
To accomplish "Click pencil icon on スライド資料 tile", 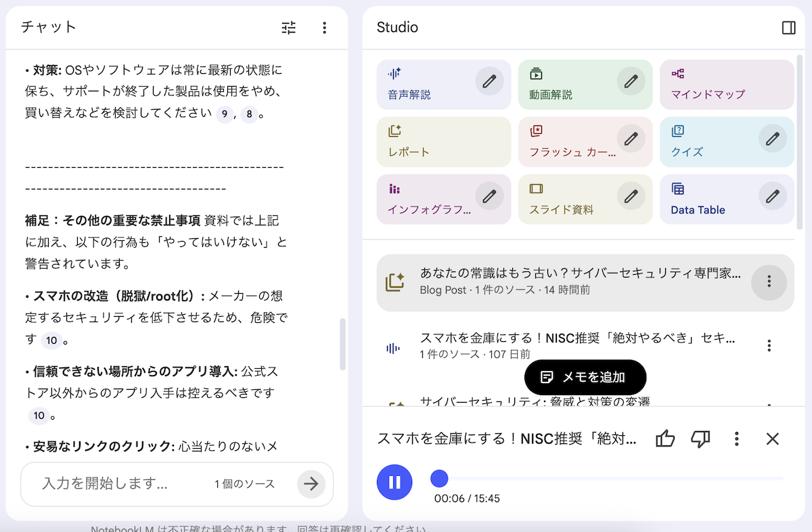I will 631,197.
